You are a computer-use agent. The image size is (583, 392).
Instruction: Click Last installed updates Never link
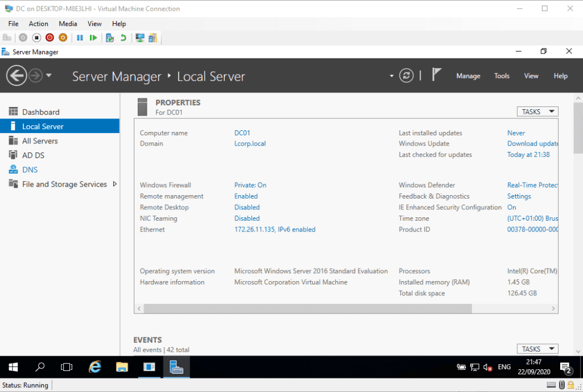pyautogui.click(x=516, y=133)
